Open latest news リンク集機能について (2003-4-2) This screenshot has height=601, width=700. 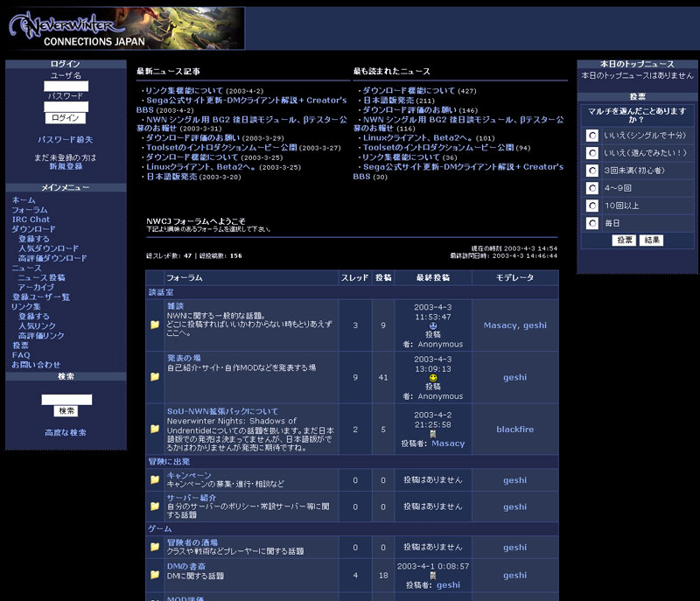click(x=184, y=91)
